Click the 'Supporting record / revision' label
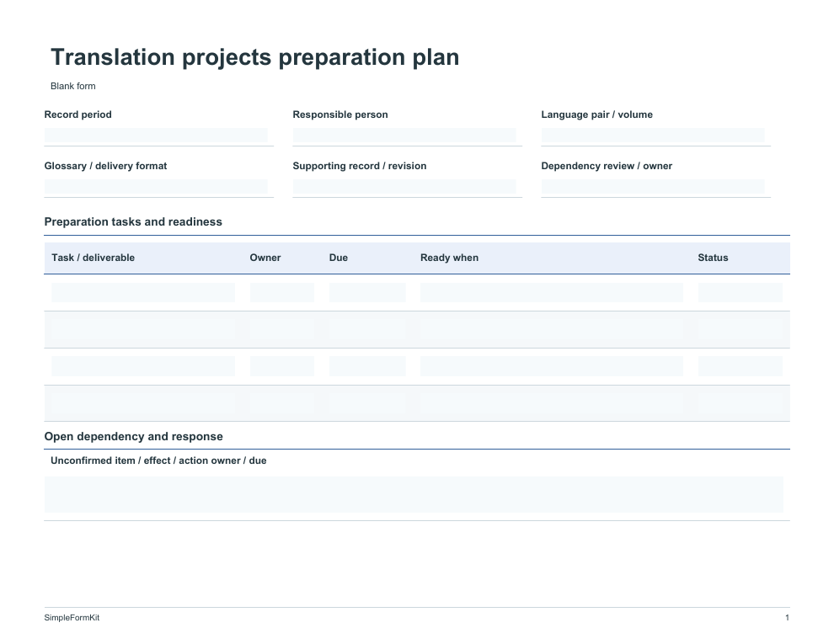834x644 pixels. pos(360,166)
